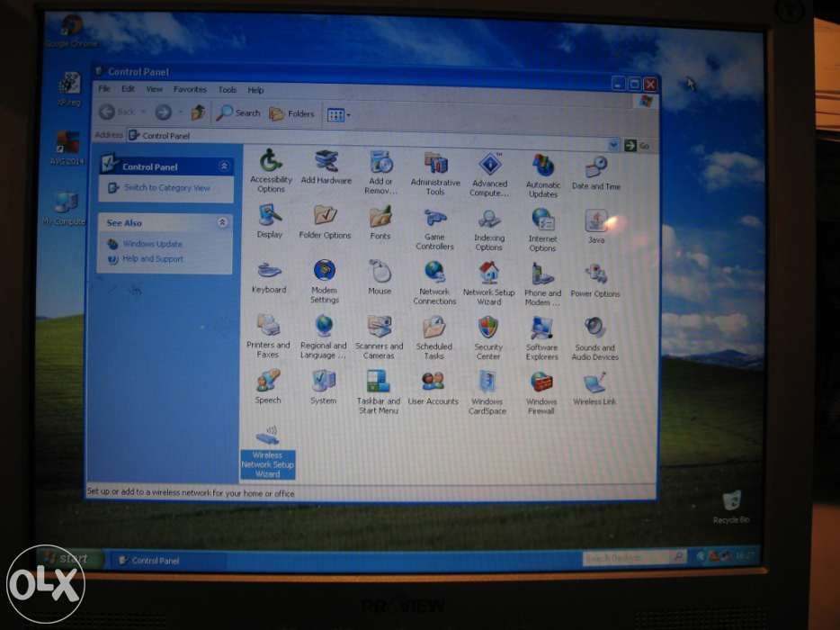The width and height of the screenshot is (840, 630).
Task: Open Date and Time settings
Action: 595,173
